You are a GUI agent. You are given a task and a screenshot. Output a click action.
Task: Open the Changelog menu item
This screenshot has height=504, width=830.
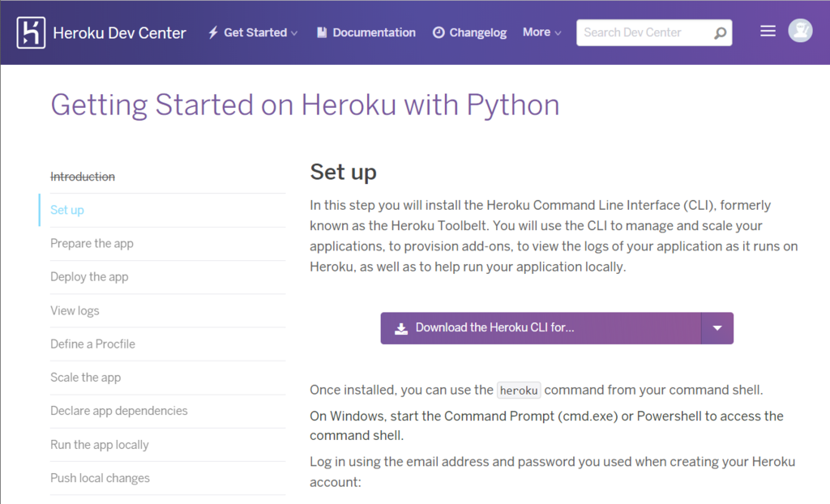pyautogui.click(x=469, y=32)
